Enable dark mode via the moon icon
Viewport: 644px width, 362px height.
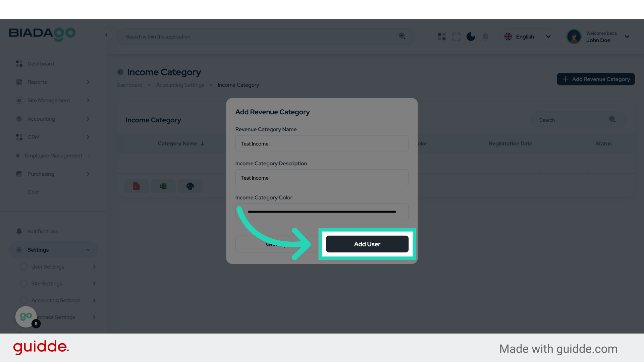coord(471,37)
